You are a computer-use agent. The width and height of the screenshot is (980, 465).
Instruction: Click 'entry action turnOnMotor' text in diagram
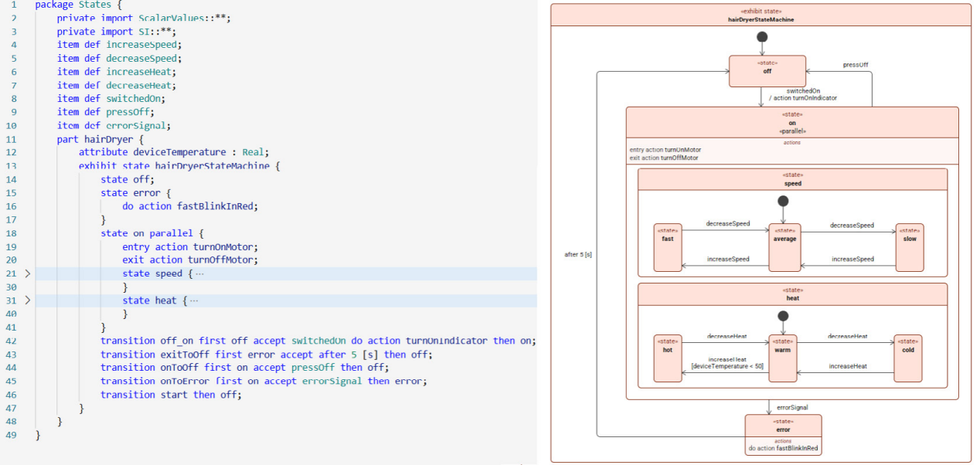[664, 149]
